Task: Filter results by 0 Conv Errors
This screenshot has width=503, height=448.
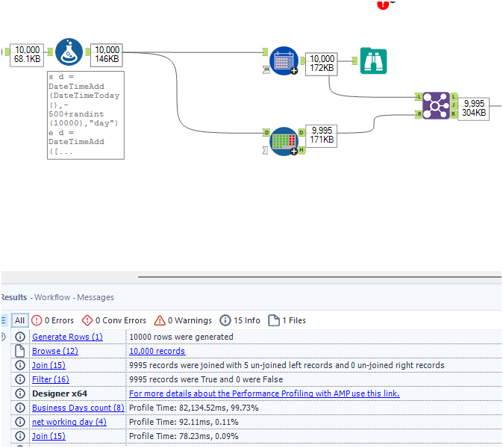Action: [x=114, y=320]
